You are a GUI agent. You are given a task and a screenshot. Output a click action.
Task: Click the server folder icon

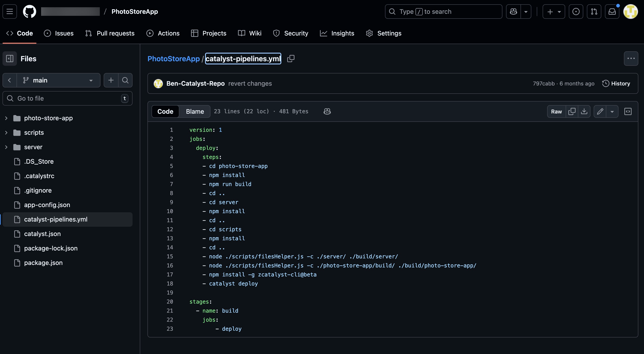(17, 147)
